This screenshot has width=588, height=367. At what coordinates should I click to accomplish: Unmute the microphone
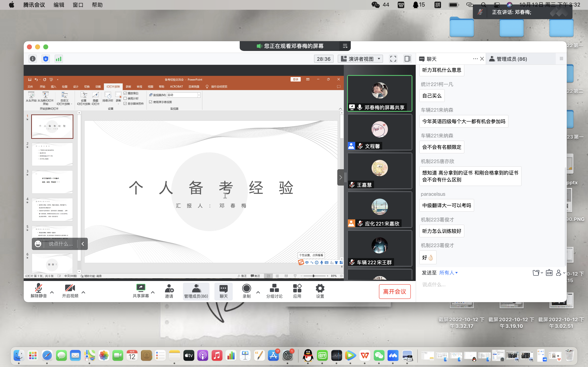tap(39, 291)
